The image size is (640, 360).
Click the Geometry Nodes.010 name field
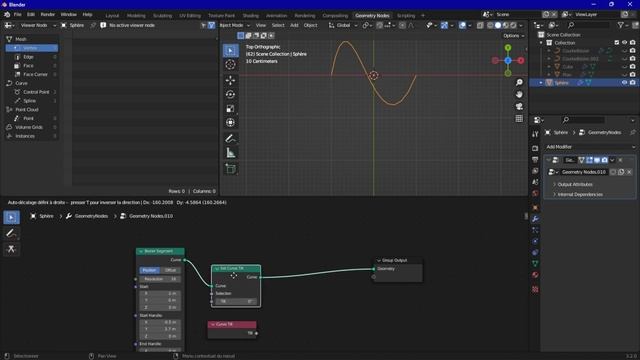[x=583, y=172]
